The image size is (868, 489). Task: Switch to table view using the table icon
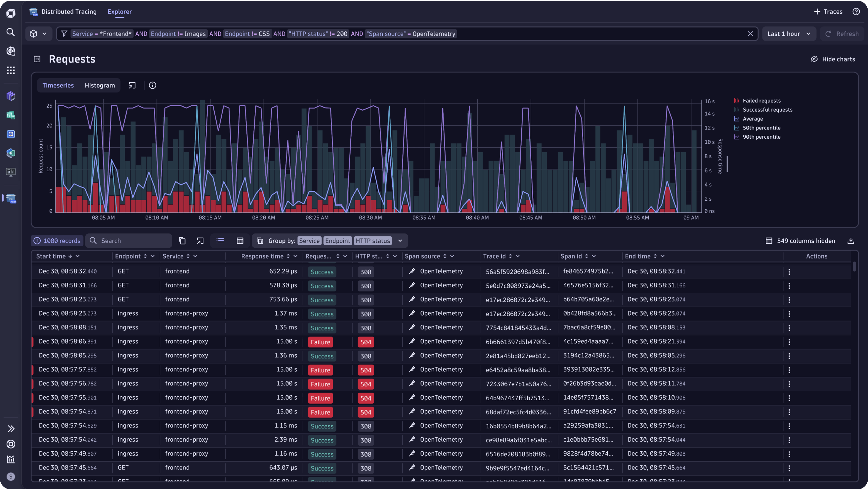point(240,240)
